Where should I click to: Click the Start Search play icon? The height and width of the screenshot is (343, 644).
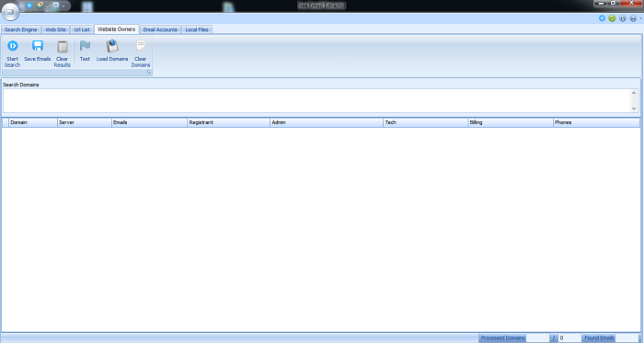[13, 46]
